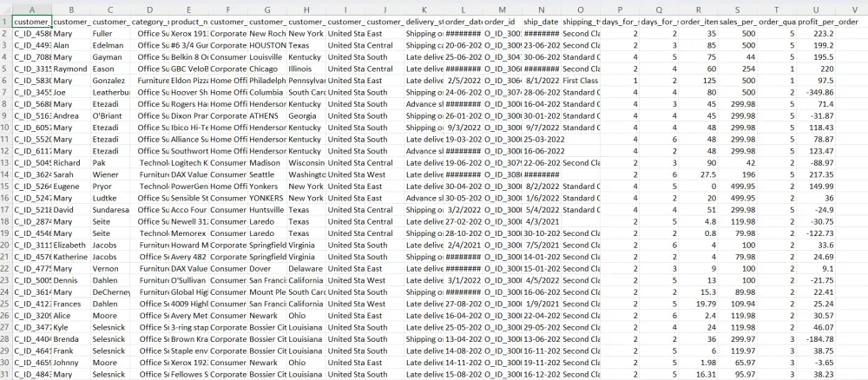Click the ship_date header cell
868x380 pixels.
pyautogui.click(x=542, y=22)
